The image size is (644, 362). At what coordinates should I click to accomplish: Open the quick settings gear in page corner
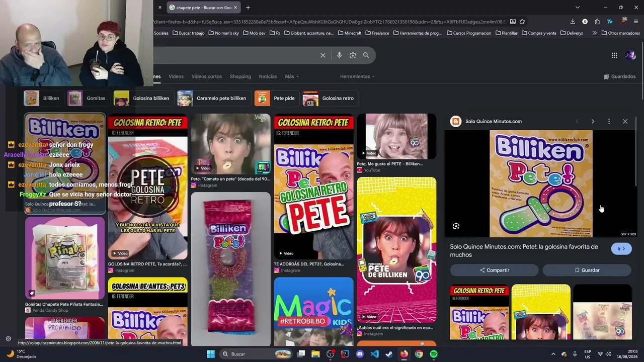click(x=8, y=339)
